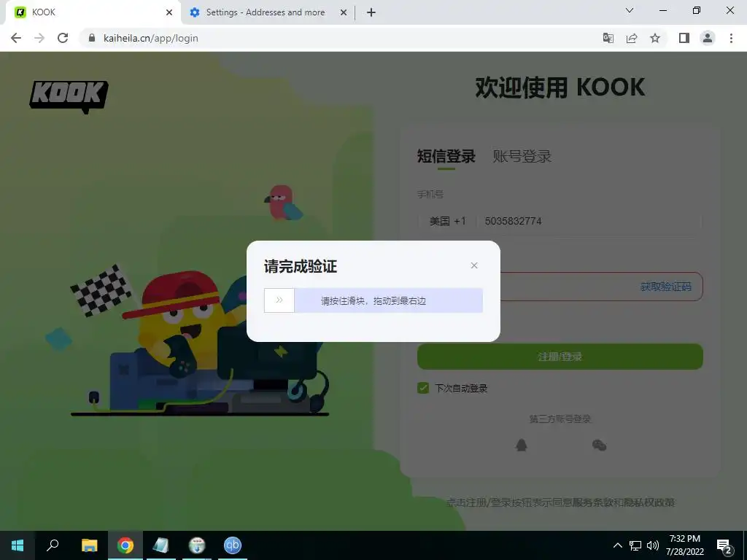747x560 pixels.
Task: Bookmark this page with star icon
Action: point(655,38)
